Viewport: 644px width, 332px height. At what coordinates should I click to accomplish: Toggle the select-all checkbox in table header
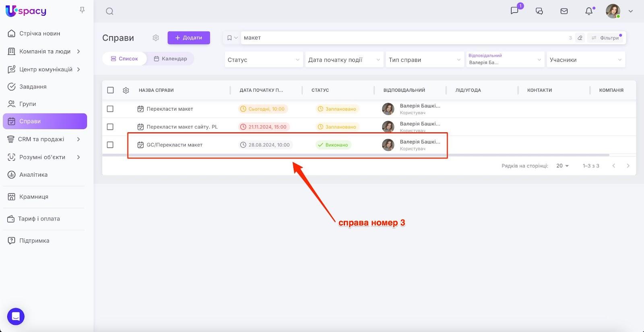click(x=110, y=90)
